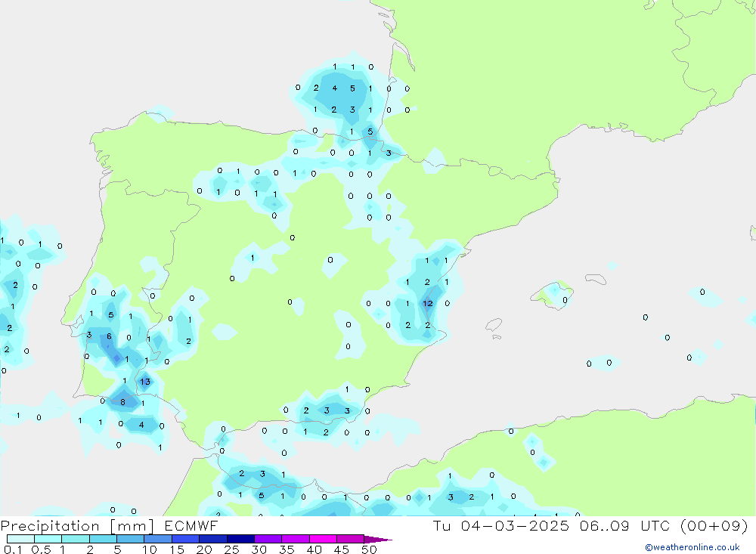Click the '0.5' legend scale label
Image resolution: width=756 pixels, height=554 pixels.
point(41,549)
